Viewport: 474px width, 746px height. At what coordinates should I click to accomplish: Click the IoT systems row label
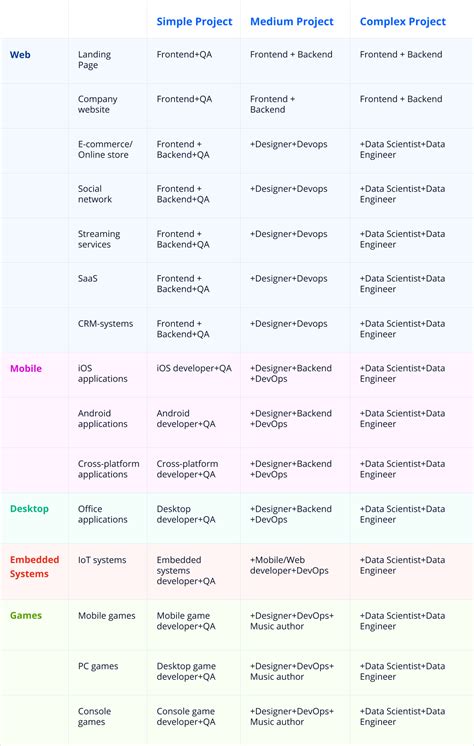click(102, 560)
